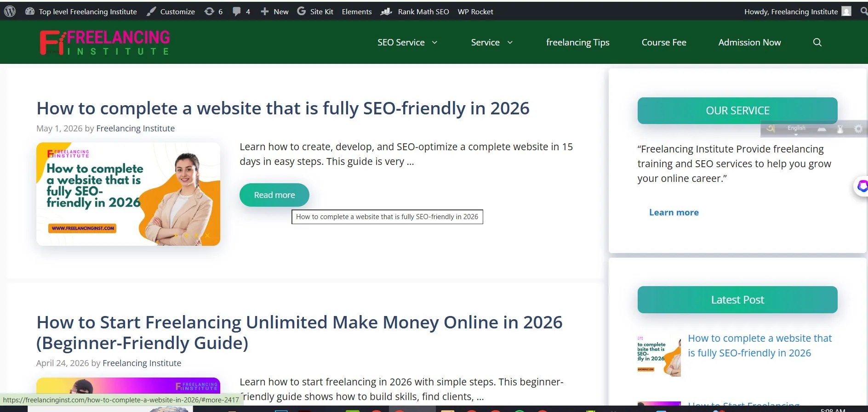Screen dimensions: 868x412
Task: Open Howdy, Freelancing Institute account menu
Action: coord(798,11)
